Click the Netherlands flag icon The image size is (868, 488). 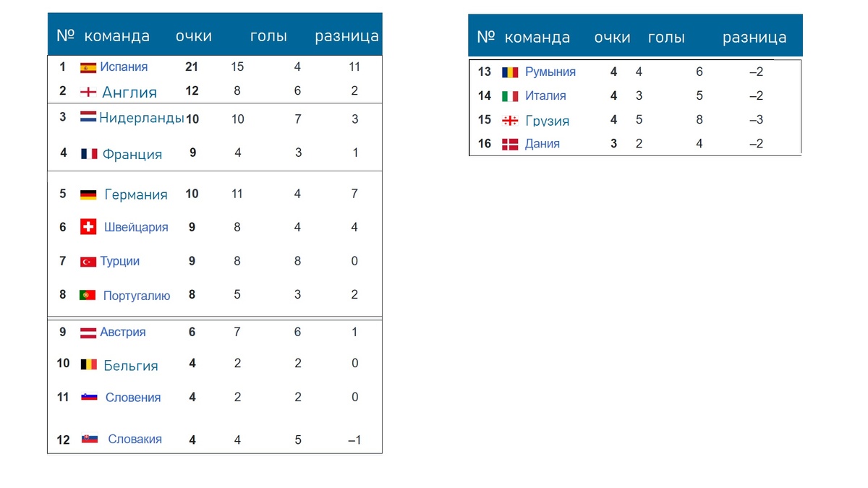[x=88, y=117]
